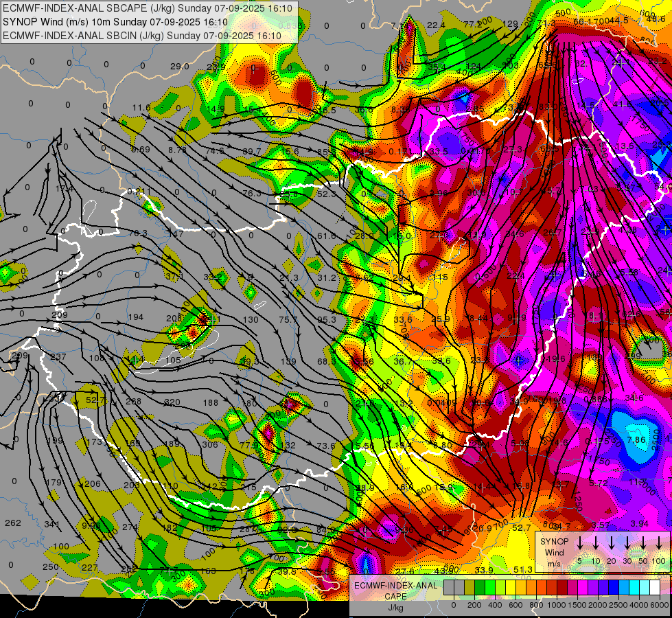Click the 5 m/s wind legend arrow
The image size is (672, 618).
(579, 543)
